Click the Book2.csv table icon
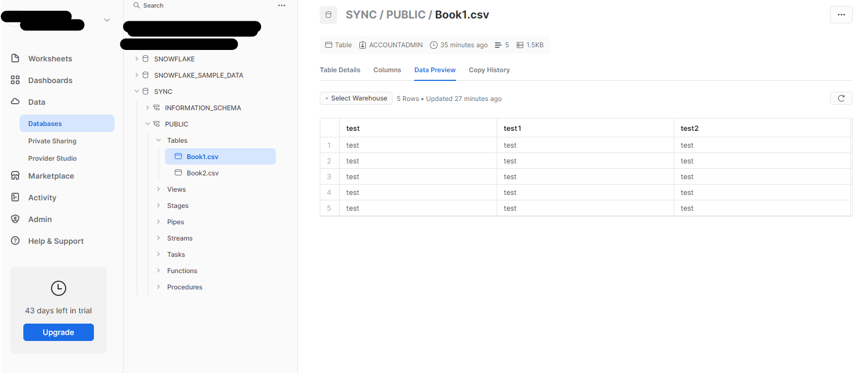868x373 pixels. pyautogui.click(x=178, y=173)
